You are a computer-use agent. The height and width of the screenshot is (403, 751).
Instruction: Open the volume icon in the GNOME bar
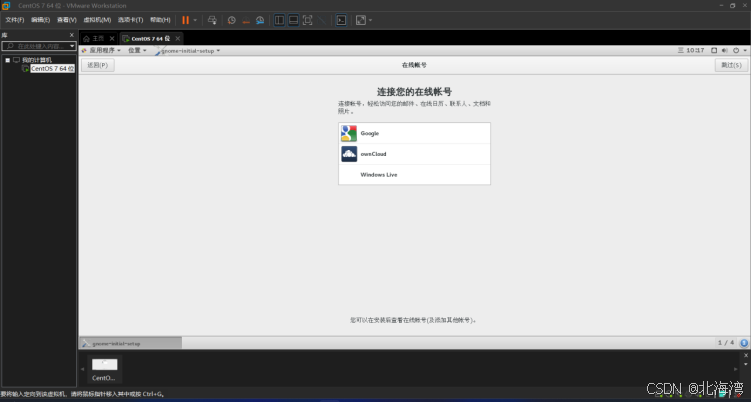pos(725,50)
